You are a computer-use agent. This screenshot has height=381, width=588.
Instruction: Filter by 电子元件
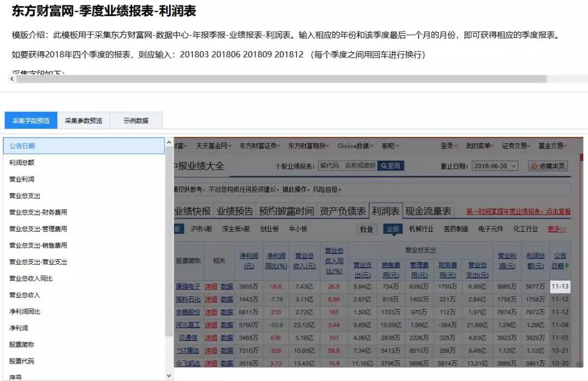pos(491,229)
